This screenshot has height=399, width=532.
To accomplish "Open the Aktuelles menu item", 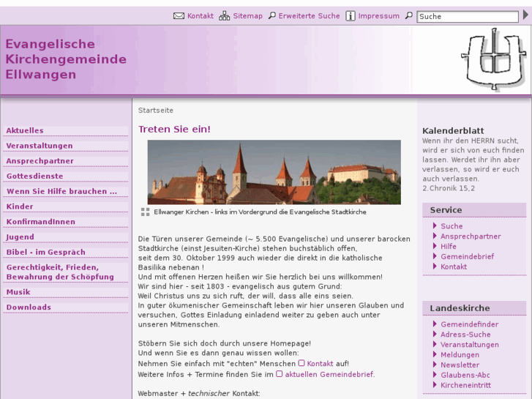I will click(x=25, y=130).
